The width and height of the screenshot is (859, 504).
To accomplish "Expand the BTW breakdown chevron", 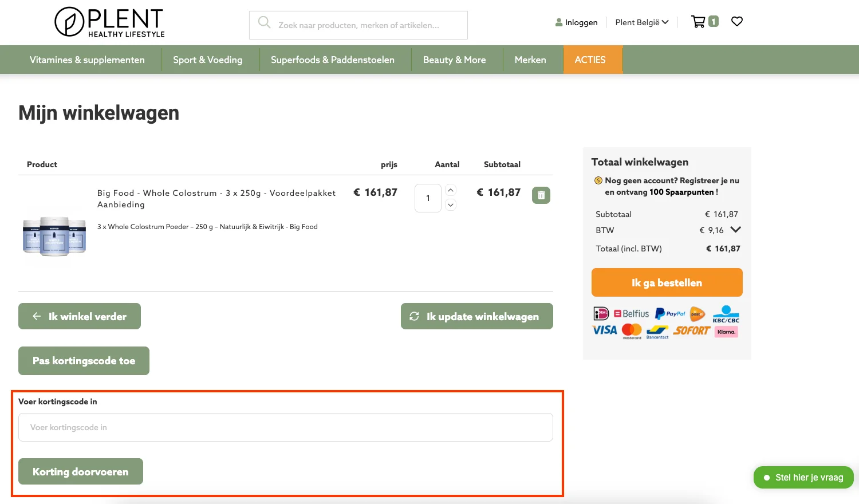I will coord(736,230).
